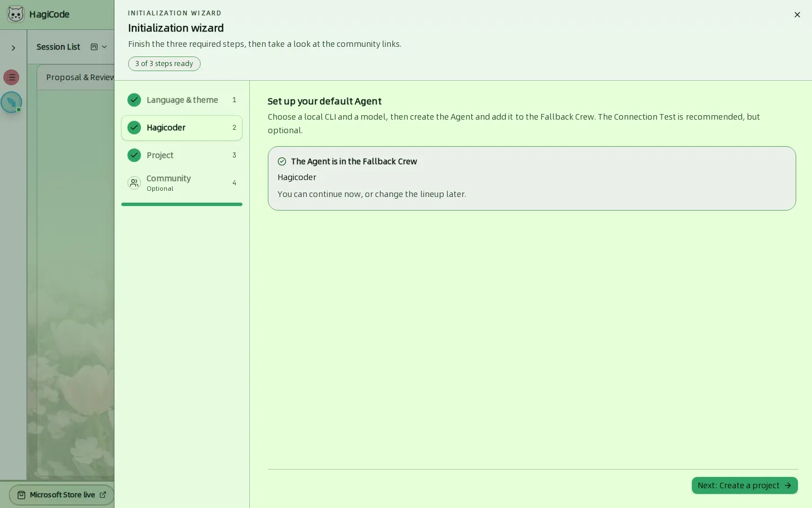This screenshot has height=508, width=812.
Task: Open the optional Community step
Action: pyautogui.click(x=182, y=183)
